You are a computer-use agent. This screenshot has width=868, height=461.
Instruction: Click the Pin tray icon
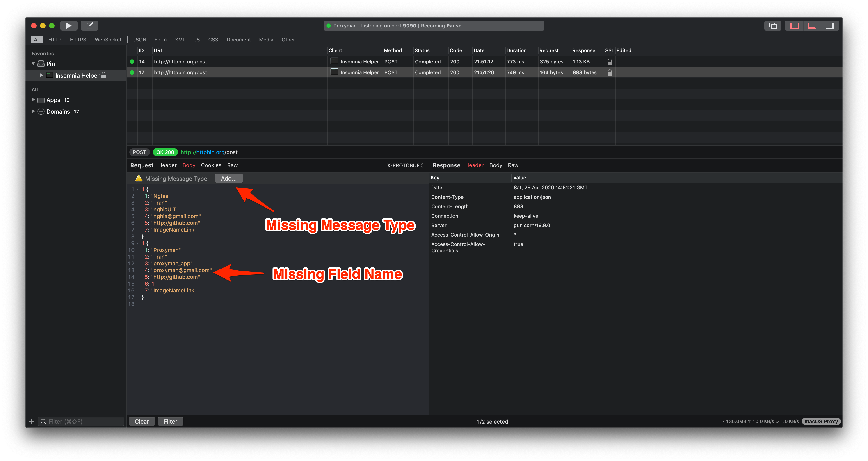[41, 64]
